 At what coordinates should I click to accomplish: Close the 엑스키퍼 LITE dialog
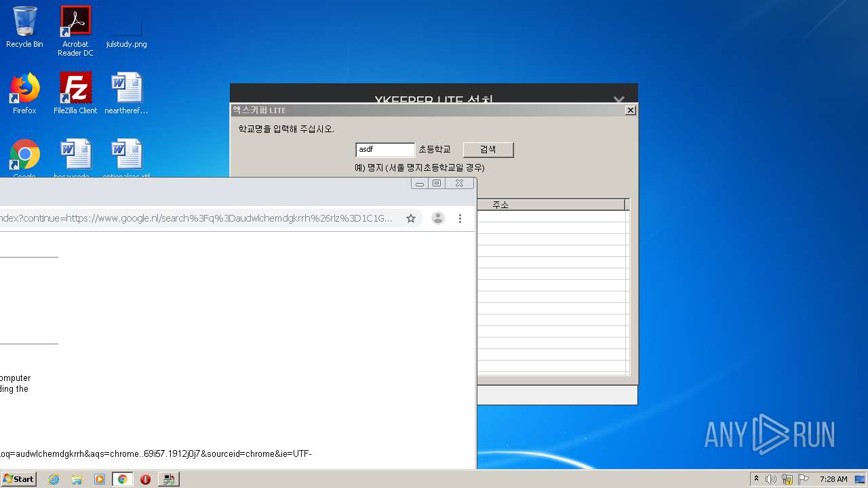click(x=630, y=110)
